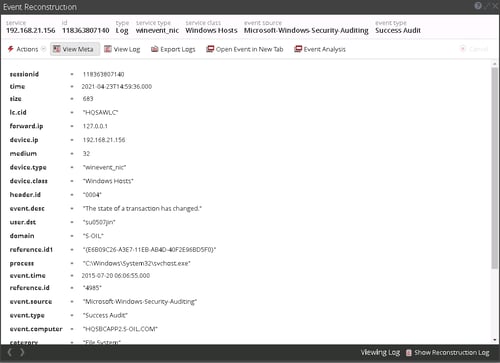Click the forward.ip value 127.0.0.1

95,126
